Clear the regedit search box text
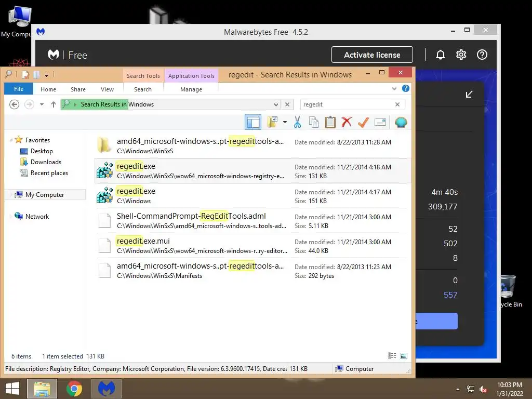The image size is (532, 399). (397, 104)
